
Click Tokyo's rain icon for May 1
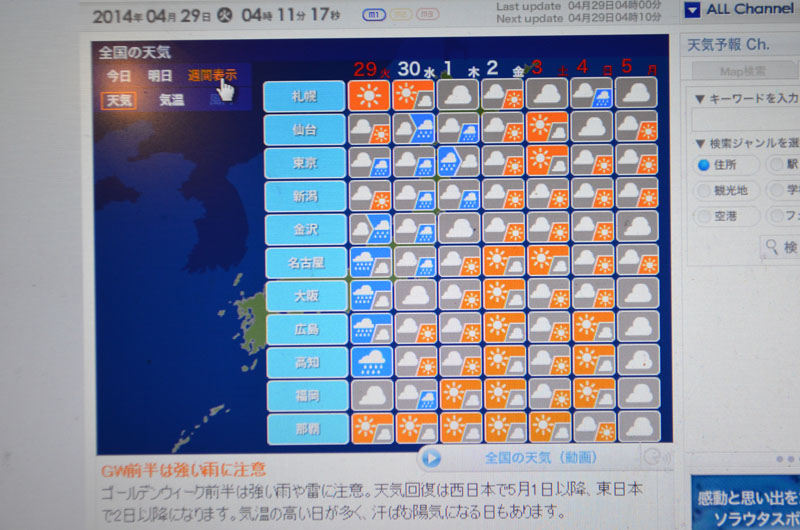coord(460,161)
